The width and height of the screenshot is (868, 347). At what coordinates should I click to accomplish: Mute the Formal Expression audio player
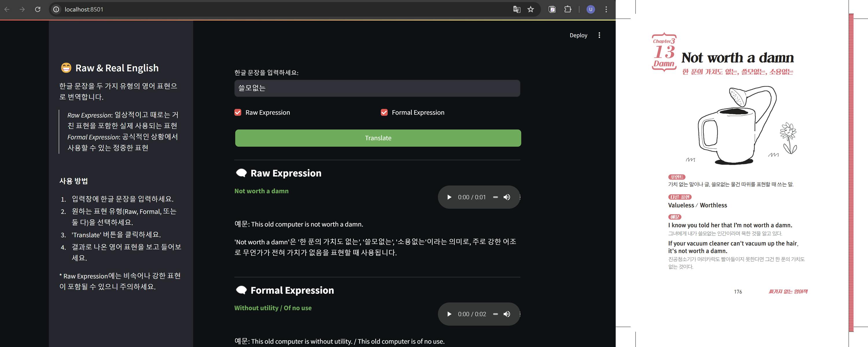pos(507,314)
